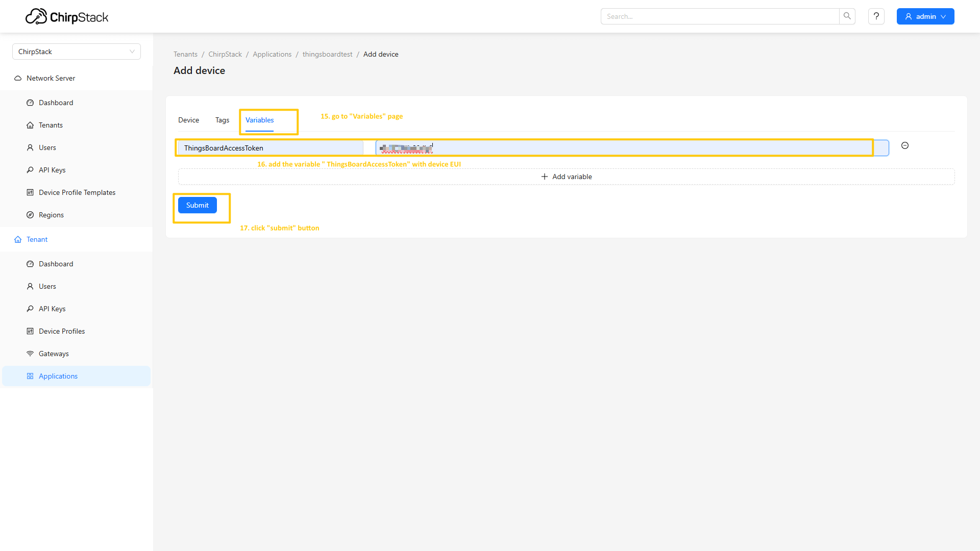The image size is (980, 551).
Task: Collapse the Tenant menu section
Action: pos(37,239)
